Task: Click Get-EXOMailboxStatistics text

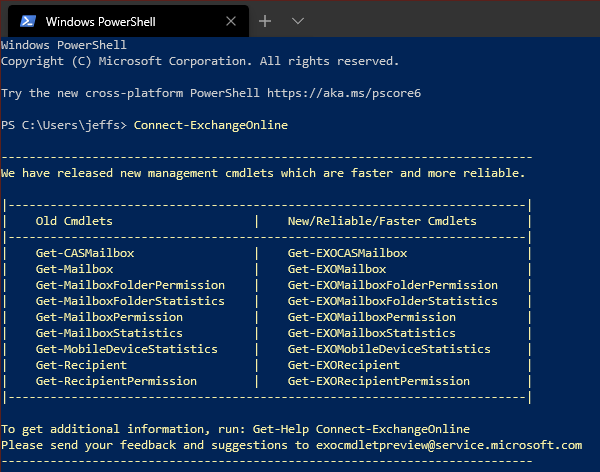Action: tap(372, 333)
